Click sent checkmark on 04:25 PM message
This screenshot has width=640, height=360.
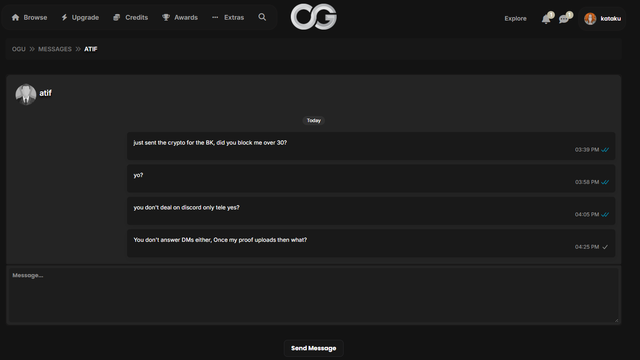(x=605, y=247)
